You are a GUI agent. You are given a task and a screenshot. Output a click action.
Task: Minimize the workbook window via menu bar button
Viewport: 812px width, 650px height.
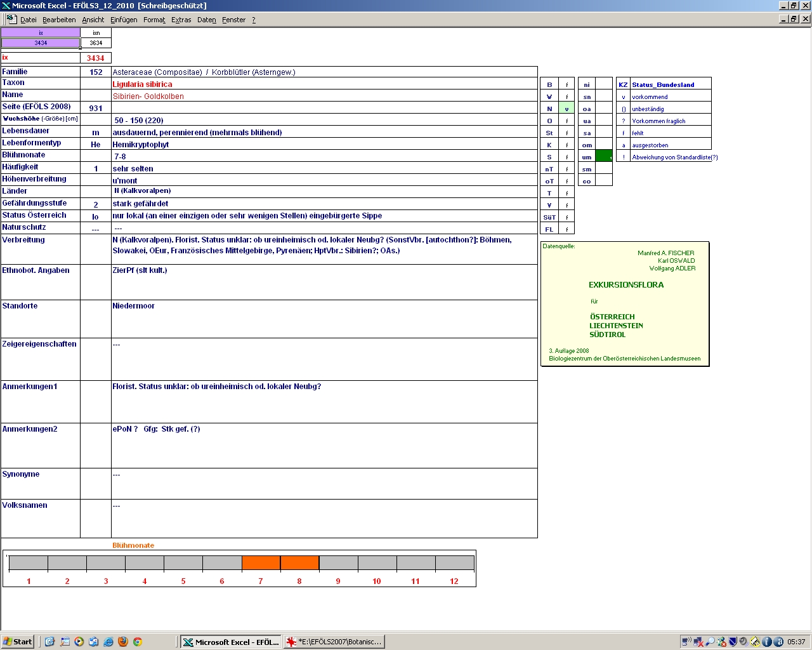coord(783,19)
